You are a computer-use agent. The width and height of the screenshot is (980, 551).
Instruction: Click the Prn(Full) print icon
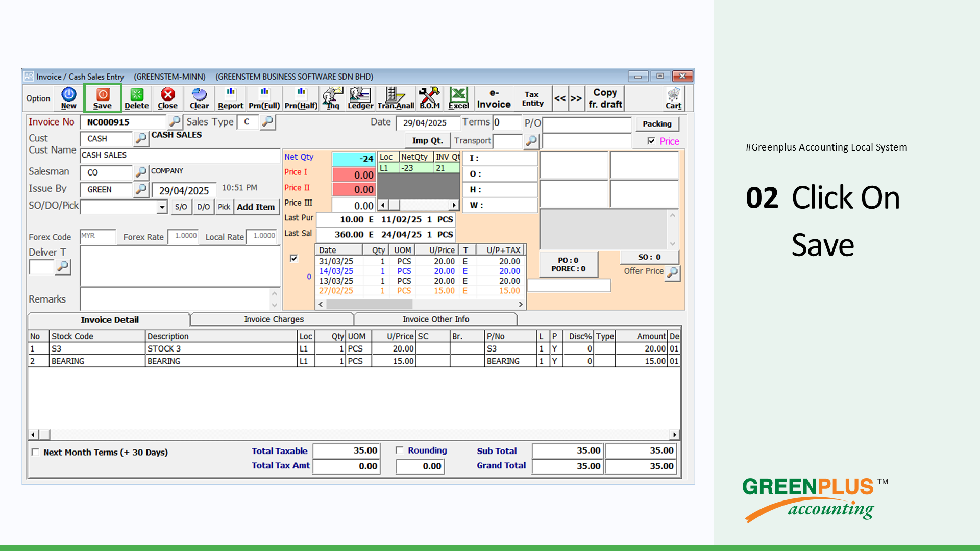[x=264, y=98]
